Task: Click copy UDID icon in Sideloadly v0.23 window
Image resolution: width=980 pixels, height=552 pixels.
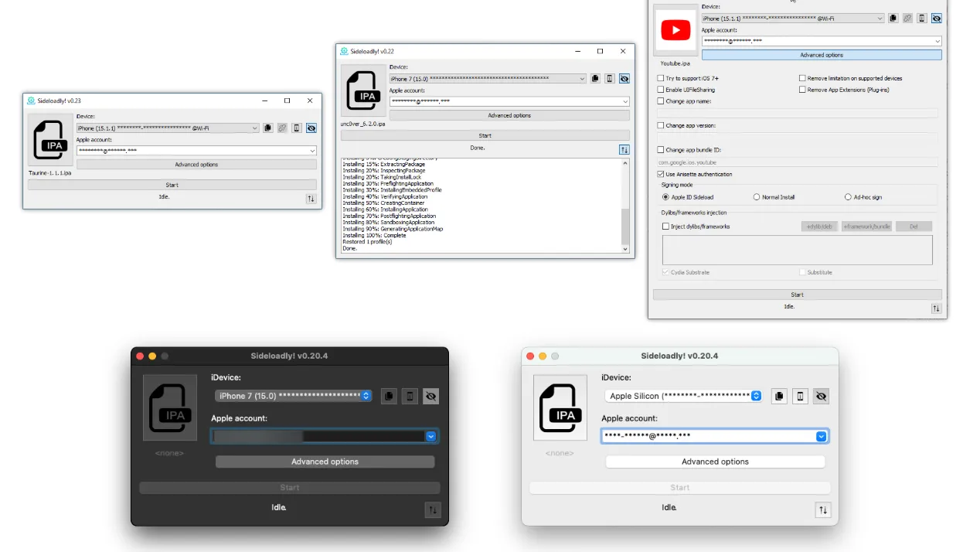Action: (x=268, y=128)
